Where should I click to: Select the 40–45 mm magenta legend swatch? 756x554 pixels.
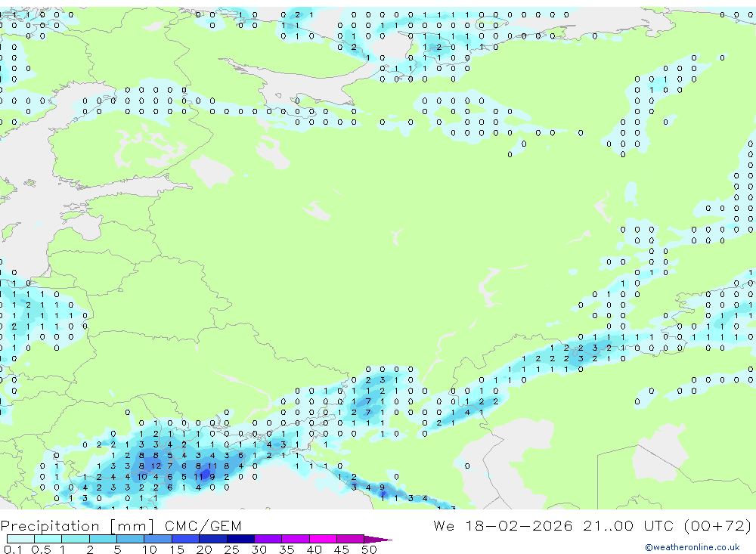pyautogui.click(x=323, y=539)
